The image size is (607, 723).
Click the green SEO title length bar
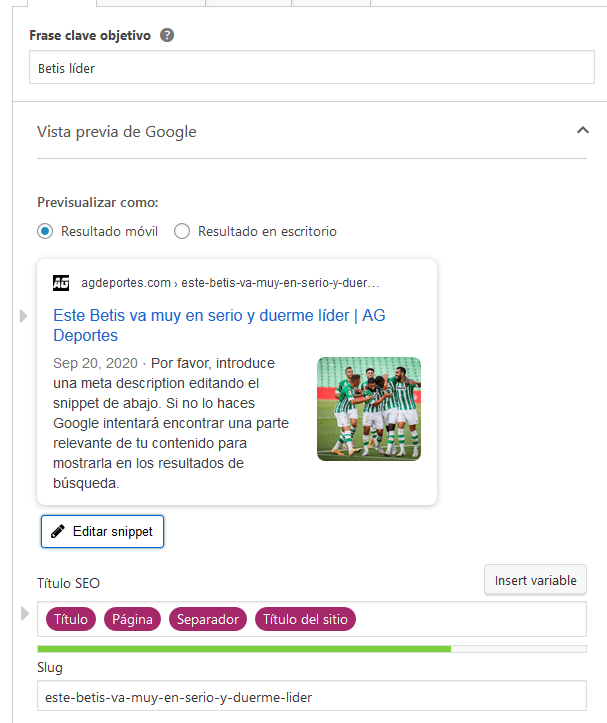(x=244, y=649)
